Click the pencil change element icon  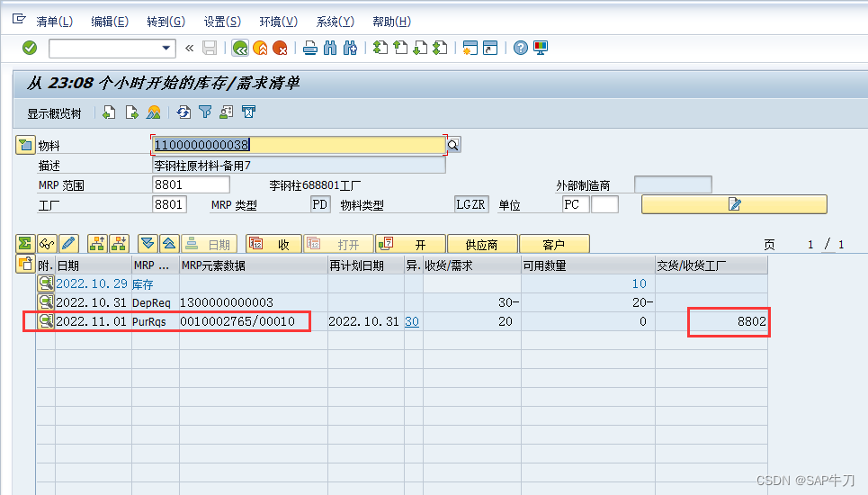tap(68, 244)
